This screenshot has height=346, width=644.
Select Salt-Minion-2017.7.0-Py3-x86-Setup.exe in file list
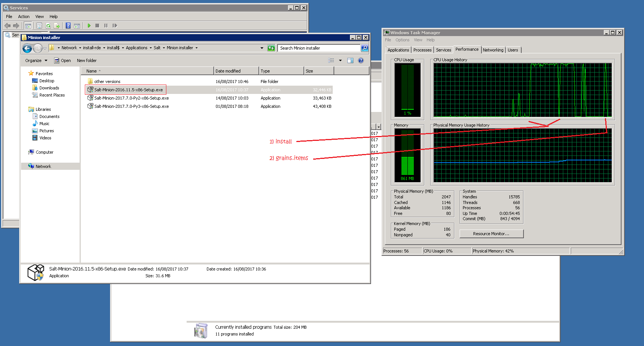131,106
